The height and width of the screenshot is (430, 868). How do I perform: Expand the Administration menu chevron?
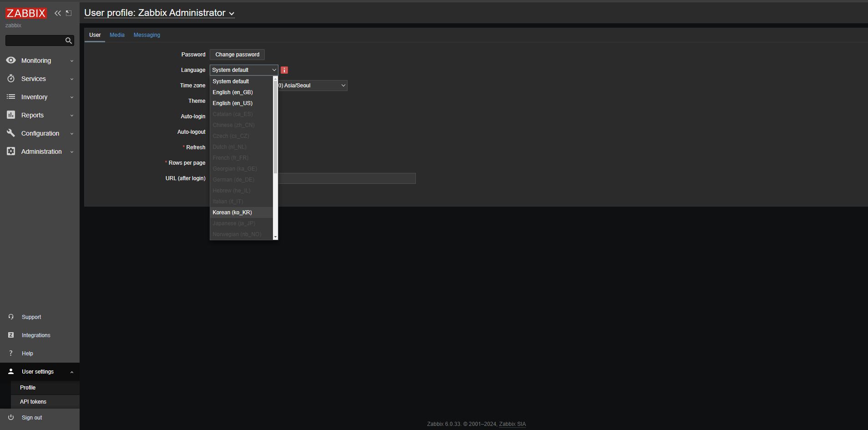72,152
